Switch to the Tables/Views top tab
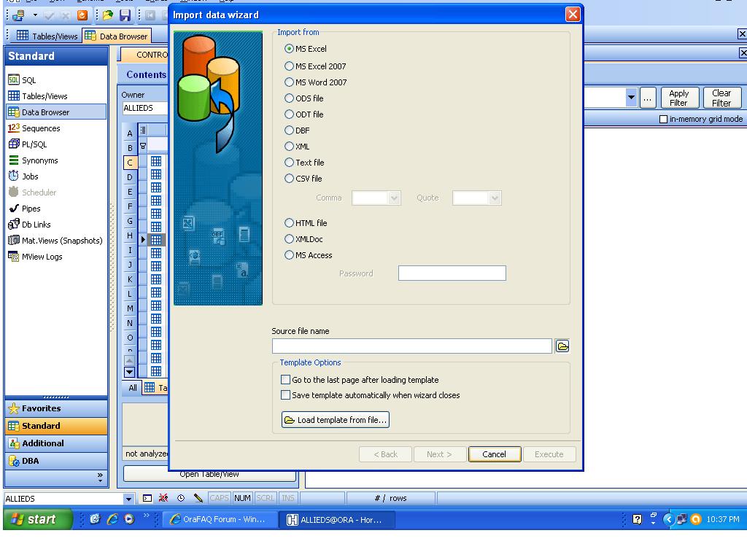Image resolution: width=747 pixels, height=560 pixels. click(x=47, y=36)
